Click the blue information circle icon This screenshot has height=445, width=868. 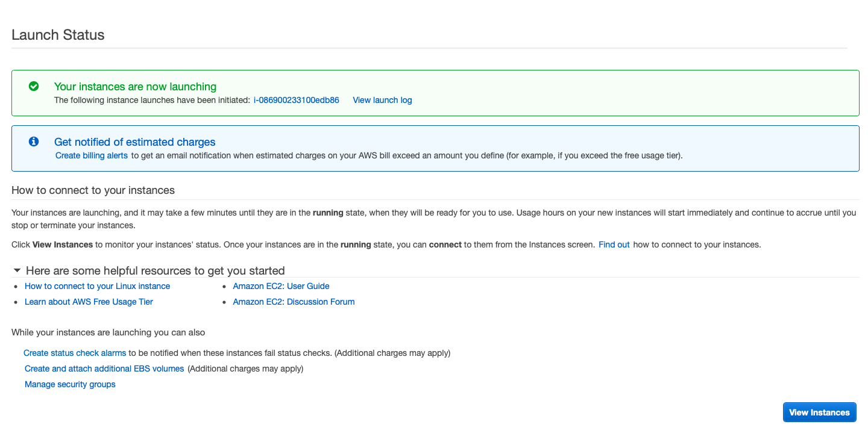click(34, 142)
